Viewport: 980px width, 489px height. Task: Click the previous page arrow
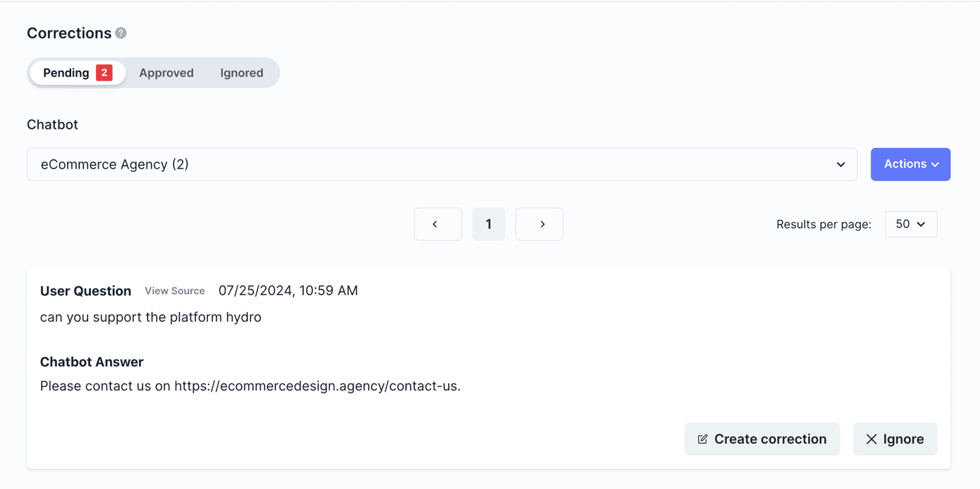(438, 224)
